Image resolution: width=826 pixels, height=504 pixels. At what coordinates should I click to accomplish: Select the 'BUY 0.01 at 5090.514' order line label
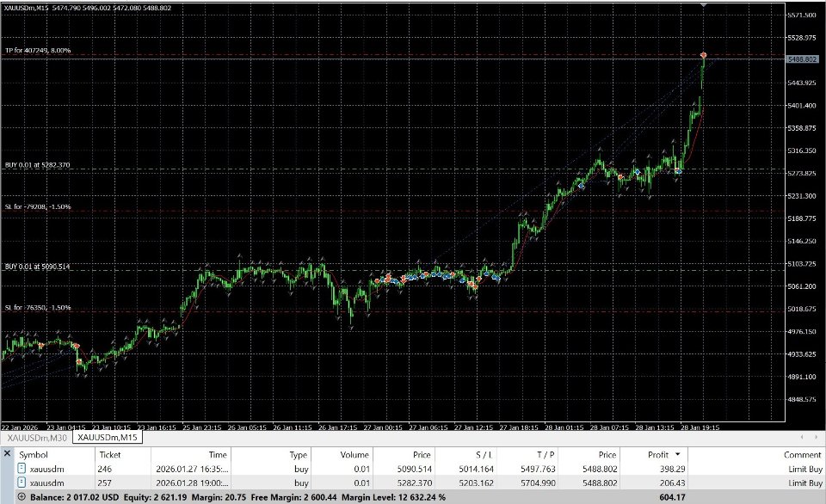(x=37, y=267)
